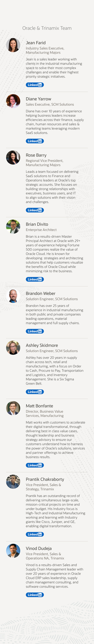Open Prantik Chakraborty's LinkedIn badge

35,534
